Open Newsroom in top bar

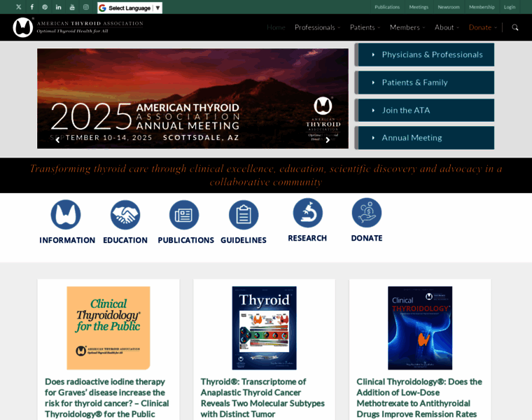point(449,7)
